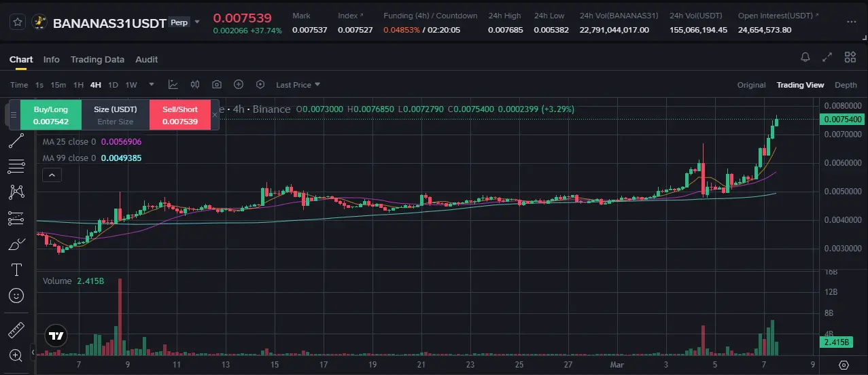Select the text annotation tool
Image resolution: width=868 pixels, height=375 pixels.
pos(17,270)
